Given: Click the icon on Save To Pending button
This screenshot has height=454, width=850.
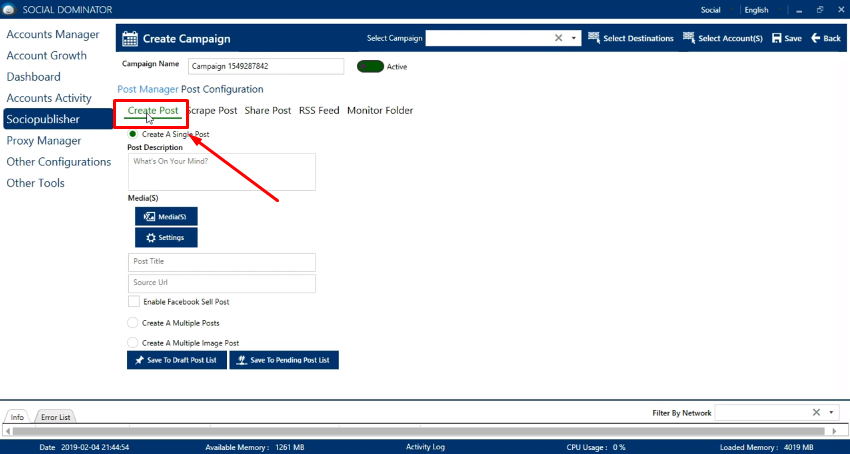Looking at the screenshot, I should 242,360.
